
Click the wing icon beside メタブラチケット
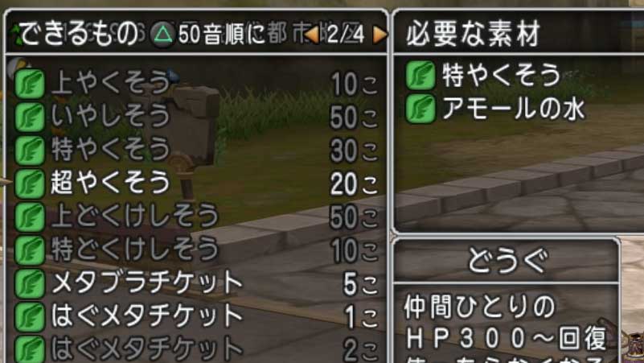(30, 283)
